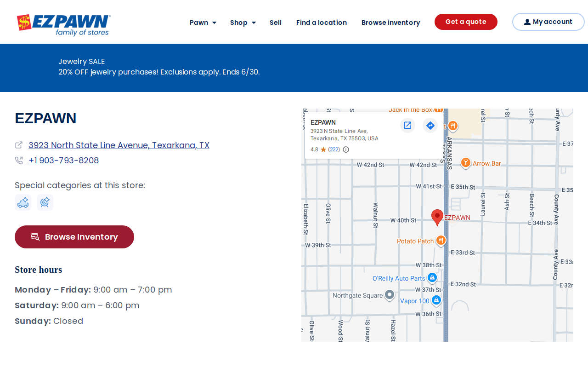Open map in new window icon

pyautogui.click(x=407, y=125)
